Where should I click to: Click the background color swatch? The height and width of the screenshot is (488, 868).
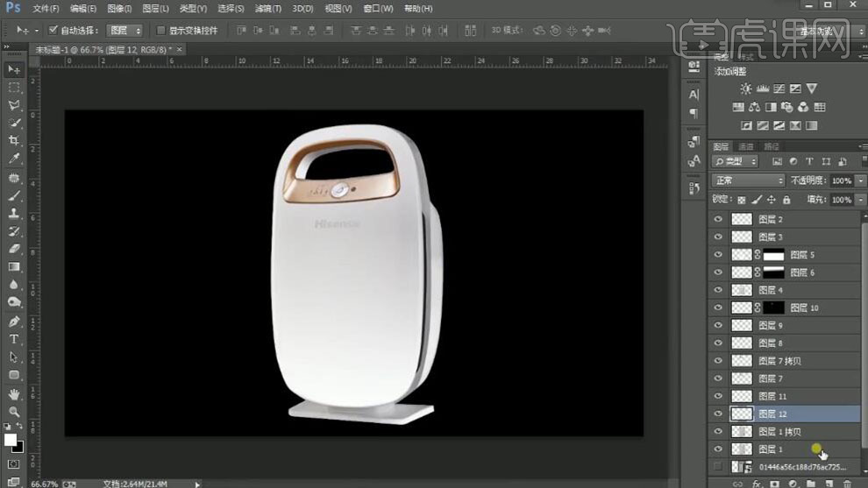pyautogui.click(x=19, y=448)
